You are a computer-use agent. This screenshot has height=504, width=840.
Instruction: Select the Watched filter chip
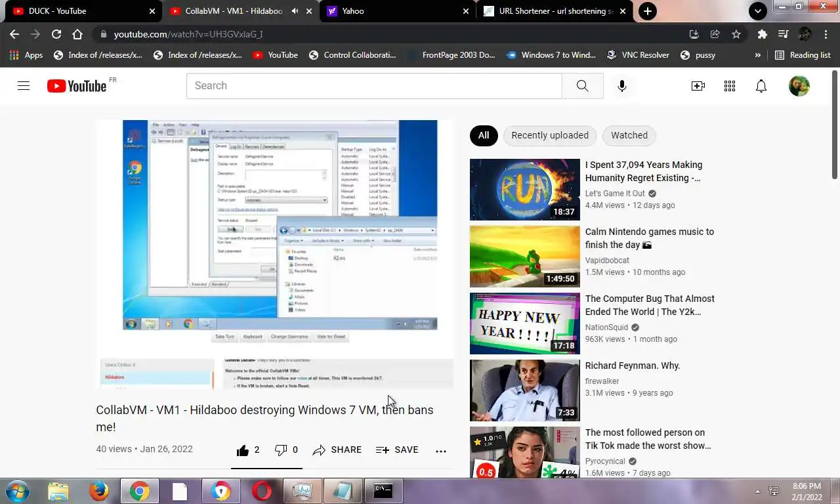tap(629, 136)
